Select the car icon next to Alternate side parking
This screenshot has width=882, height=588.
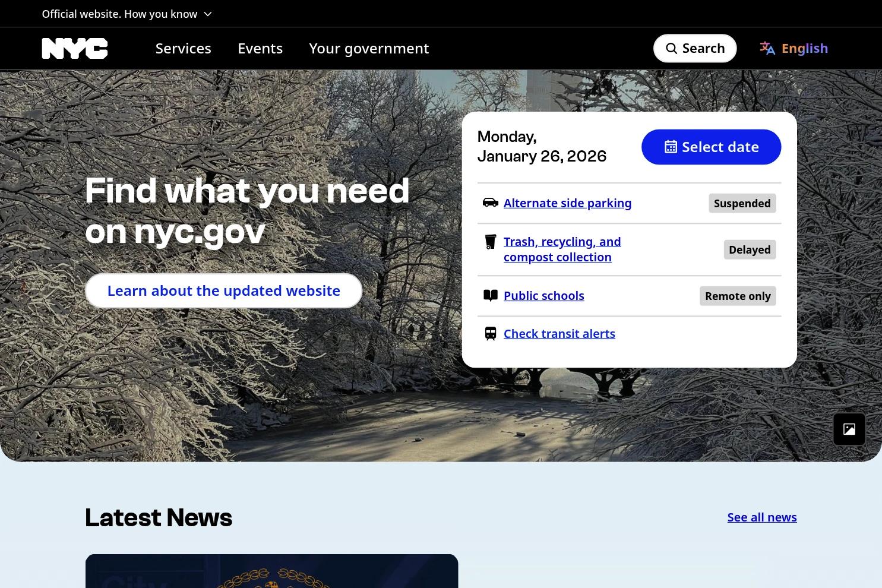point(489,203)
